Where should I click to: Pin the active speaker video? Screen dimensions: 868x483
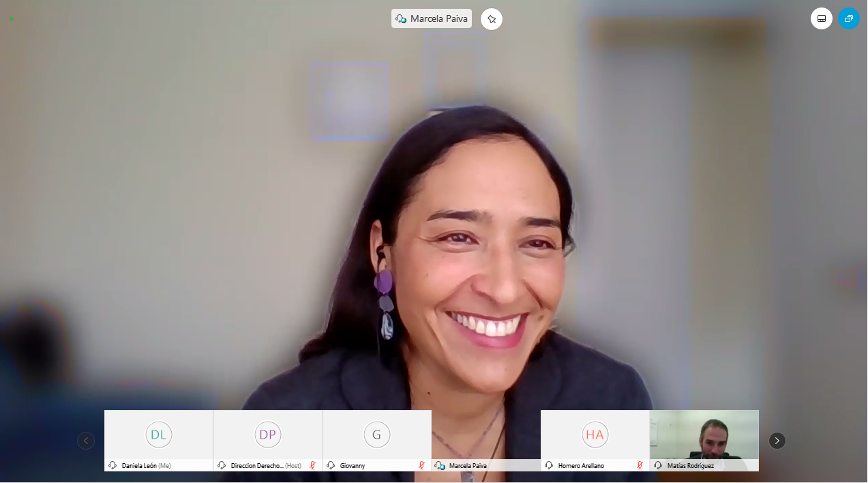(491, 19)
